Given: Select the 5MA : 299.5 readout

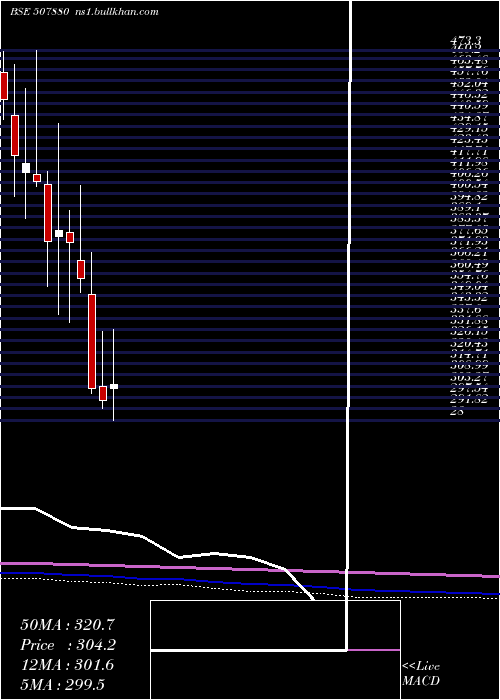Looking at the screenshot, I should coord(62,685).
